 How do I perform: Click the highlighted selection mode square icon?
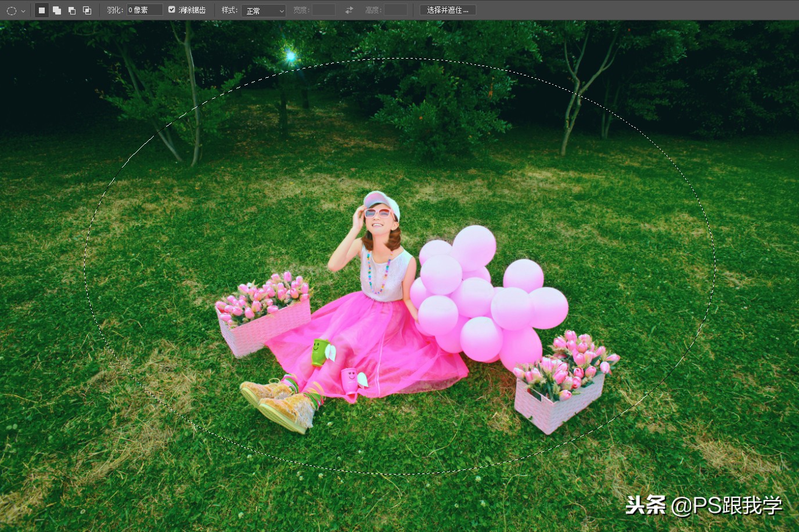pos(41,10)
